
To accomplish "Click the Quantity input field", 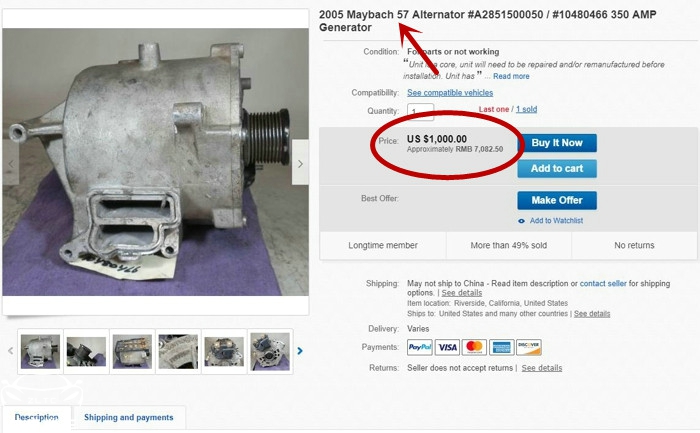I will click(420, 112).
